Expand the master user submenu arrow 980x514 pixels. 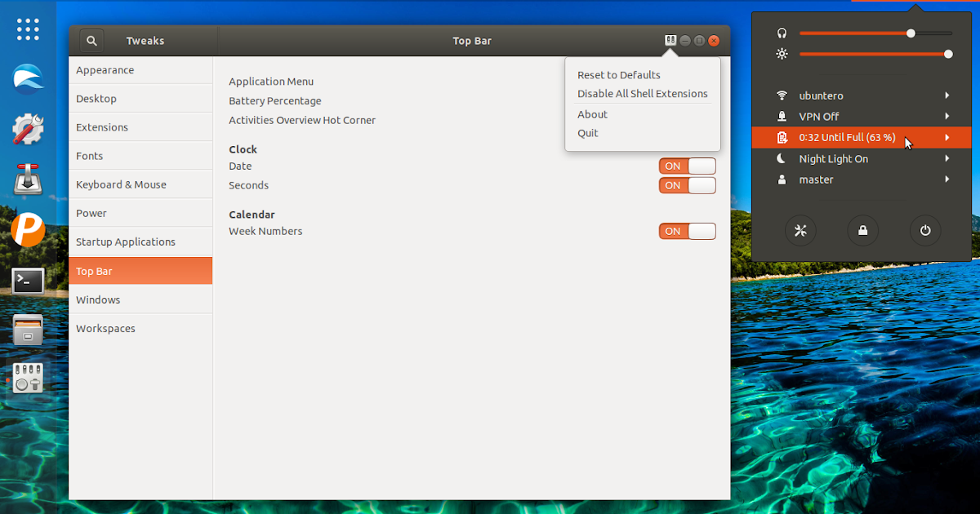click(947, 179)
